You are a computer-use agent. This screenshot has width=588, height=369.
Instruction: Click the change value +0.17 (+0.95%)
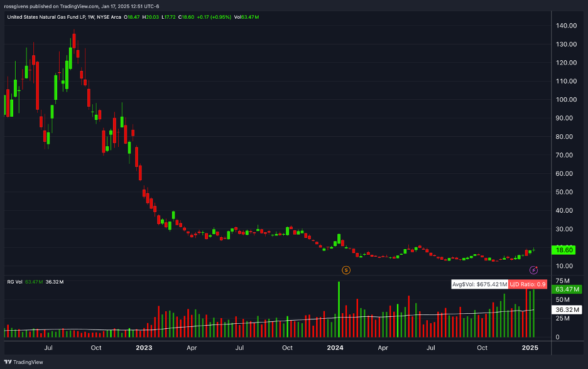pos(214,17)
